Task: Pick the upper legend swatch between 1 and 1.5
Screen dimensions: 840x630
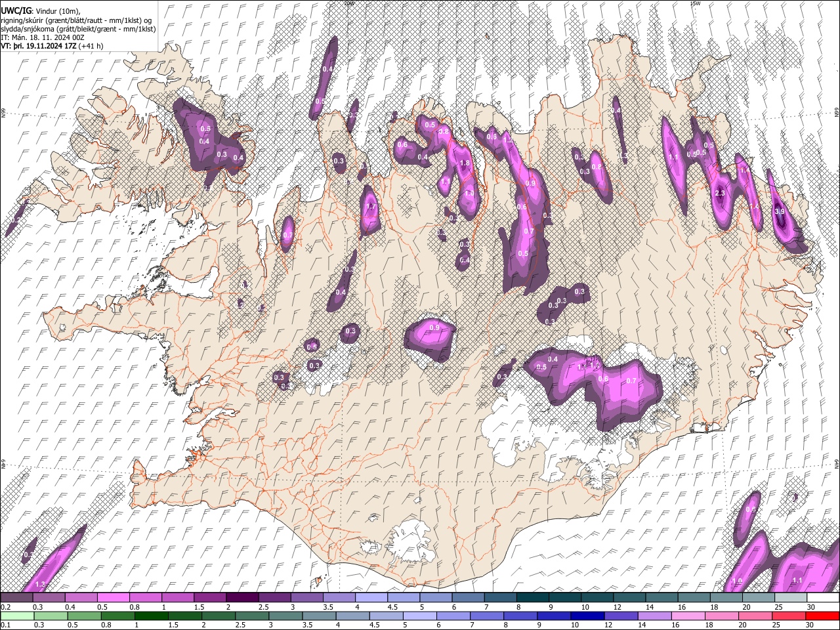Action: click(x=177, y=598)
